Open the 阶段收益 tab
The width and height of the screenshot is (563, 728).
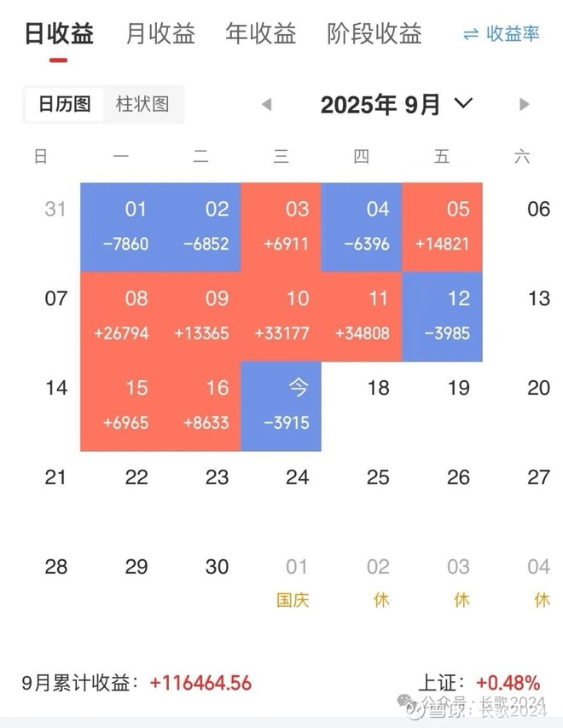374,34
